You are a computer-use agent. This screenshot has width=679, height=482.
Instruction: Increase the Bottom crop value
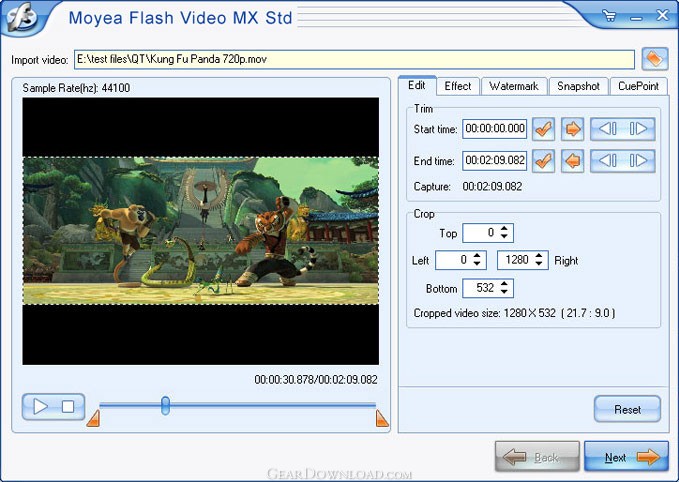[504, 284]
